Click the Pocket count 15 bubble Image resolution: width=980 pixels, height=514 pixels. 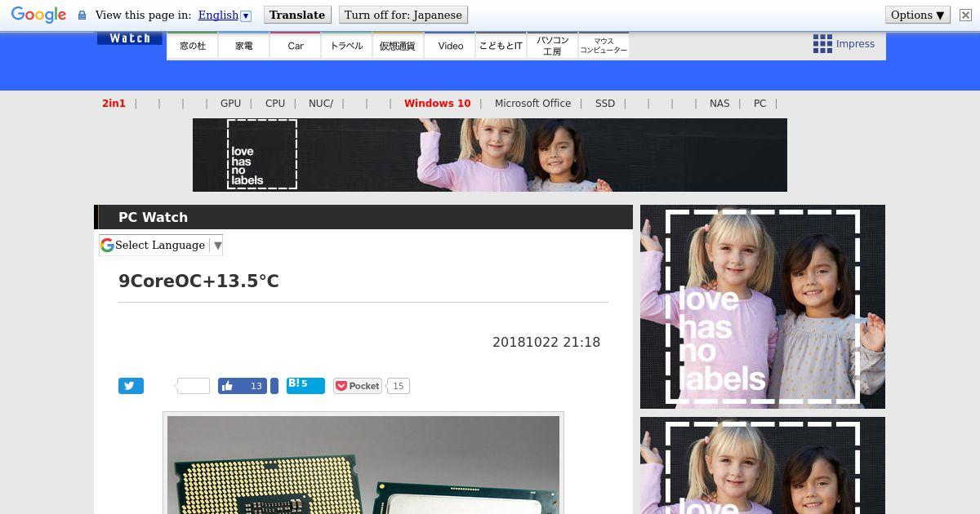click(x=398, y=386)
